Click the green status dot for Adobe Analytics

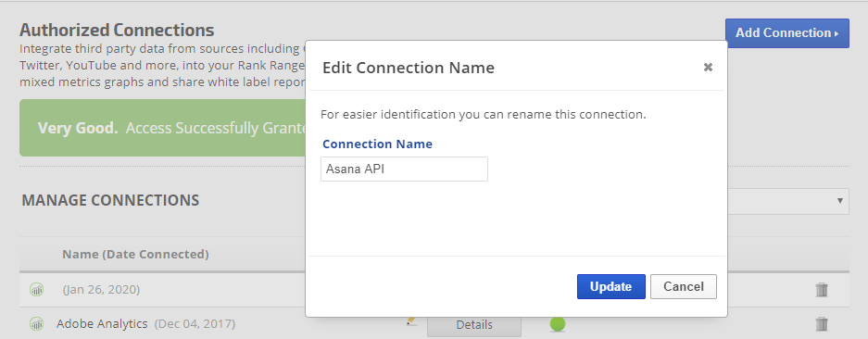point(558,324)
